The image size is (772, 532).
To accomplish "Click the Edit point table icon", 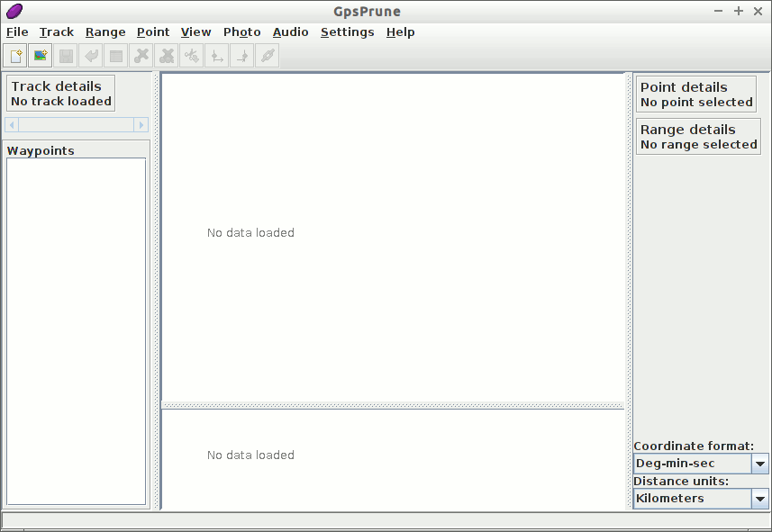I will pos(116,56).
